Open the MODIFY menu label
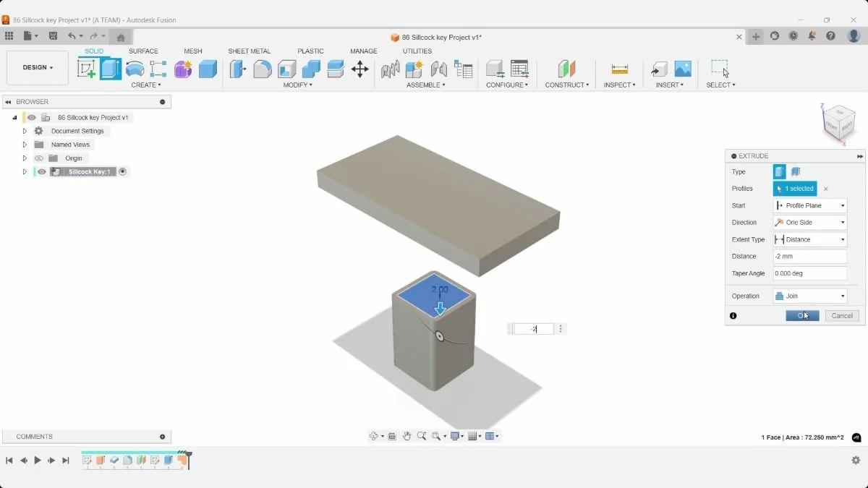 (298, 85)
